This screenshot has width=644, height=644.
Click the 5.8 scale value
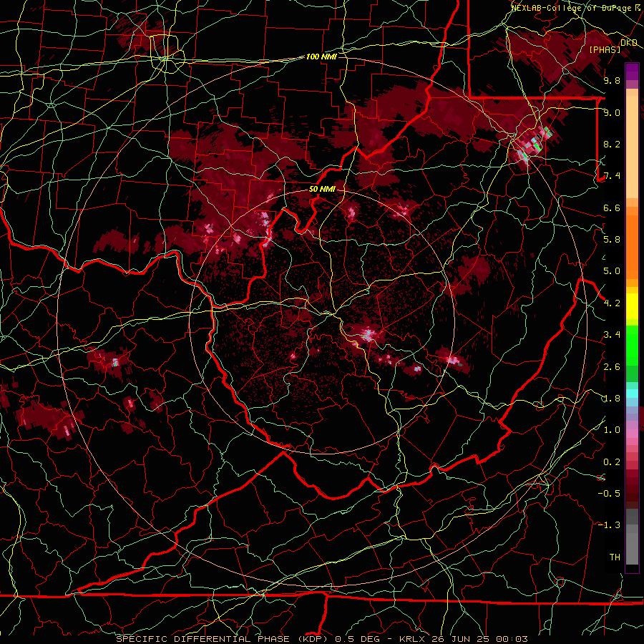612,240
